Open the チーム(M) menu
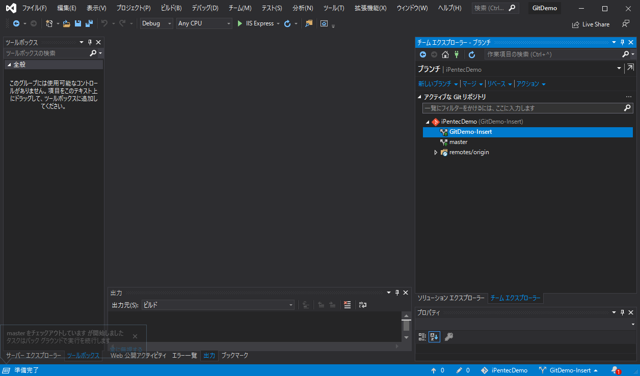 click(240, 8)
